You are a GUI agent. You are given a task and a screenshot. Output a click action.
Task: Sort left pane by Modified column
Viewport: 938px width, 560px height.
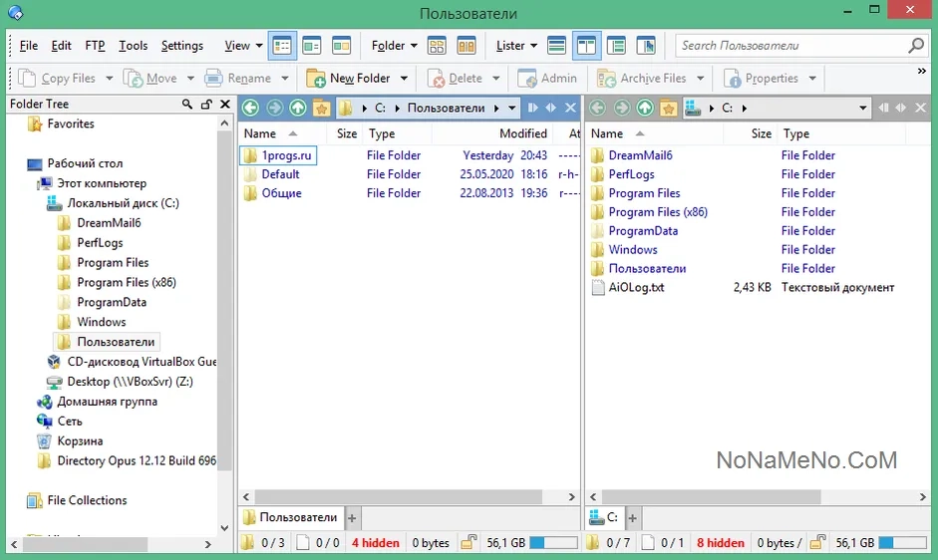(522, 134)
